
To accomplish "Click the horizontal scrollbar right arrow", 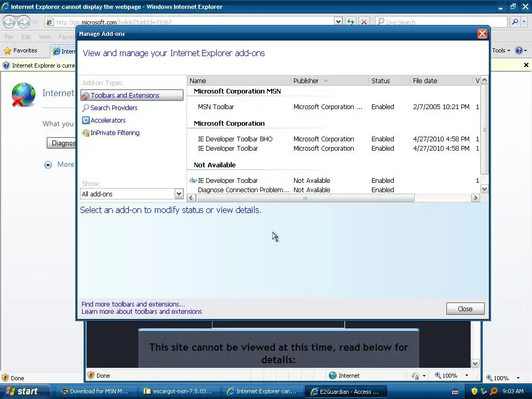I will 476,198.
